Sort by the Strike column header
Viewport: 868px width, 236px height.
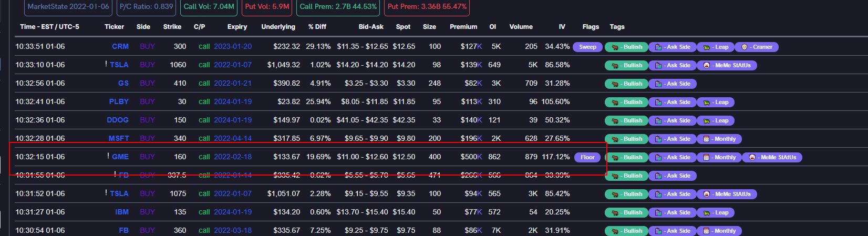tap(172, 27)
